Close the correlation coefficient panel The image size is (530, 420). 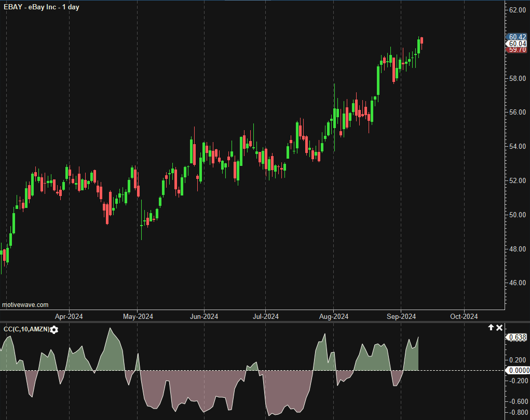499,328
